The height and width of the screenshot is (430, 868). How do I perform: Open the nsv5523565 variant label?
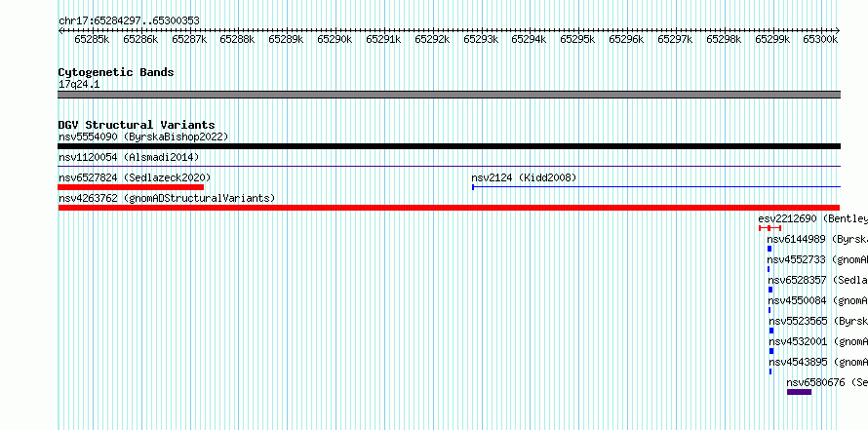pos(818,321)
